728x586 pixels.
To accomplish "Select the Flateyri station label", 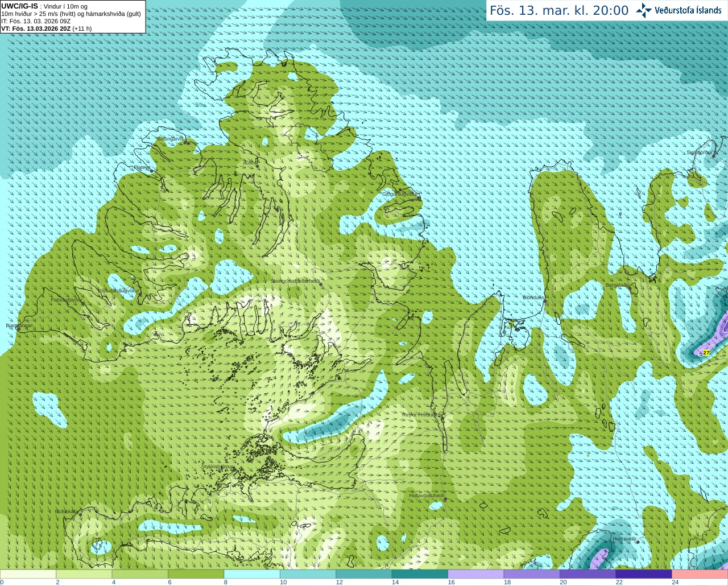I will coord(142,167).
